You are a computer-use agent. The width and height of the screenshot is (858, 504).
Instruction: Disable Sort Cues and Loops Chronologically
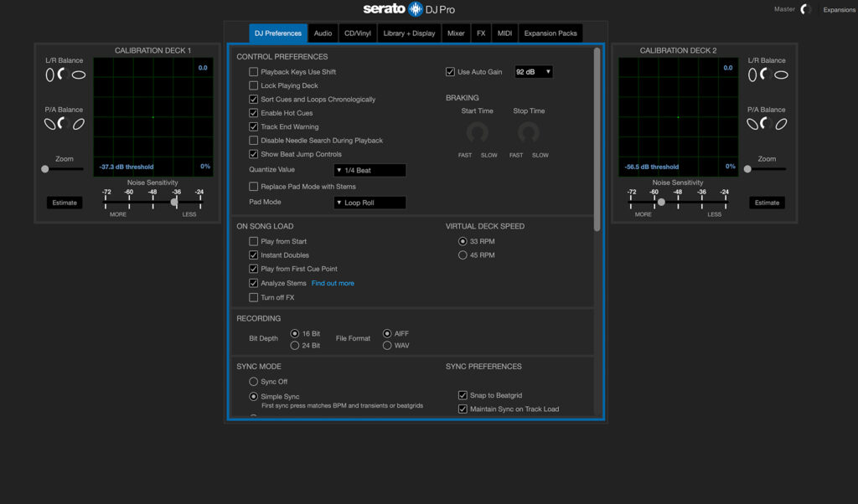coord(254,99)
